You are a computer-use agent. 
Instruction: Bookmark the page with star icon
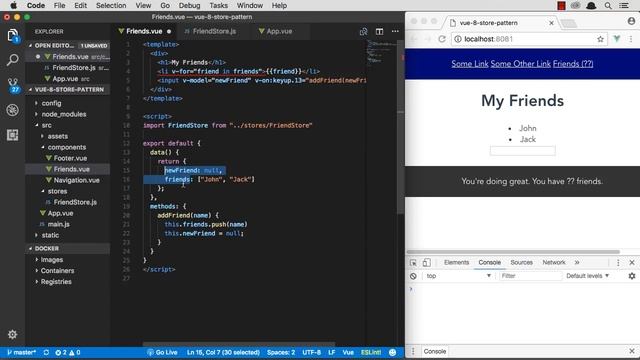pos(600,39)
